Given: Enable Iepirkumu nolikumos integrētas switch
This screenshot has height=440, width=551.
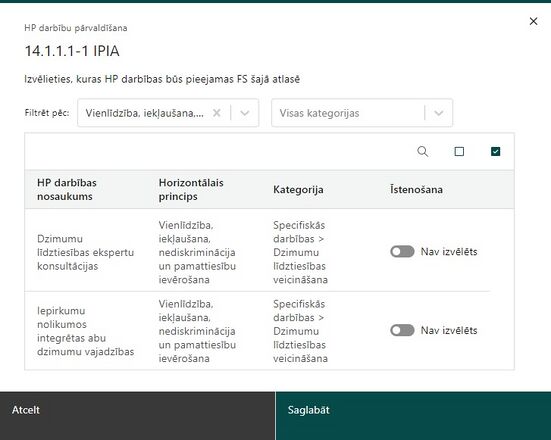Looking at the screenshot, I should pyautogui.click(x=402, y=330).
